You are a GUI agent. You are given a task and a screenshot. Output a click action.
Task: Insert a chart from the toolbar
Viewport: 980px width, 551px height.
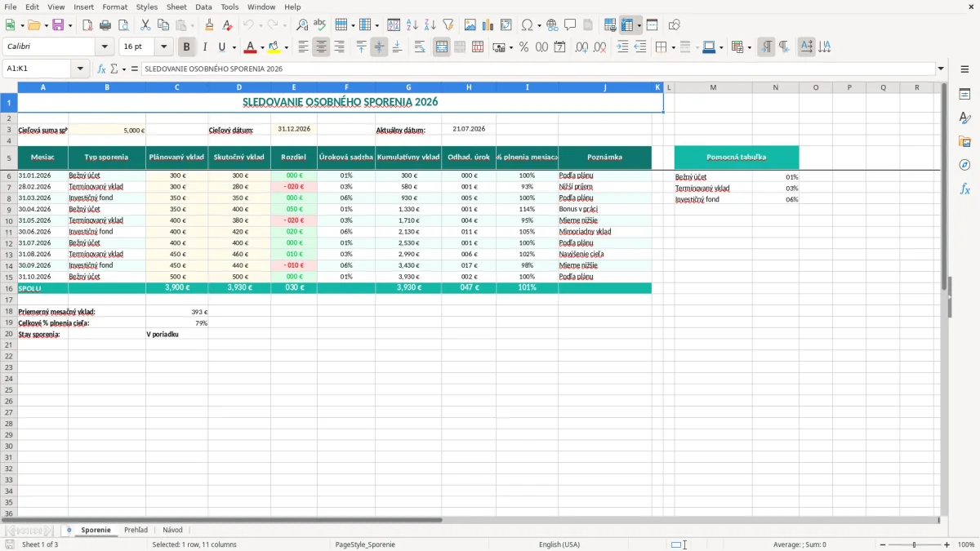(x=488, y=25)
